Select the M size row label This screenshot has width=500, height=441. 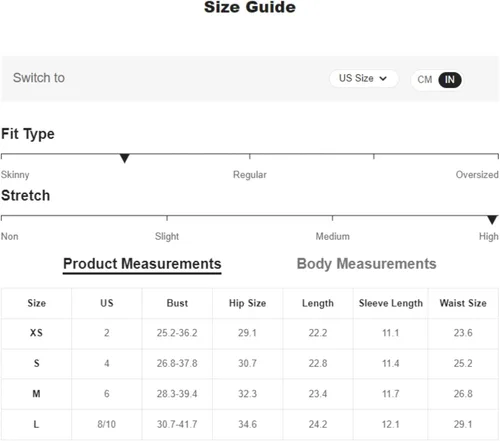pyautogui.click(x=36, y=394)
